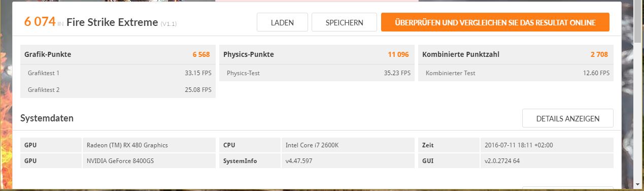Click the Grafiktest 2 result row
Viewport: 644px width, 191px height.
(x=118, y=90)
